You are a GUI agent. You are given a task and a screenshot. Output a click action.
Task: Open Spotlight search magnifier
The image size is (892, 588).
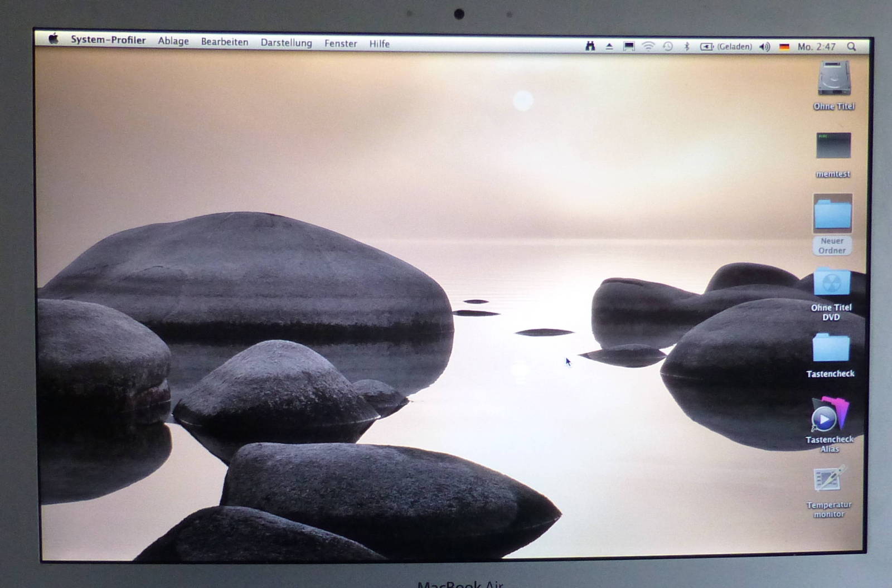851,47
